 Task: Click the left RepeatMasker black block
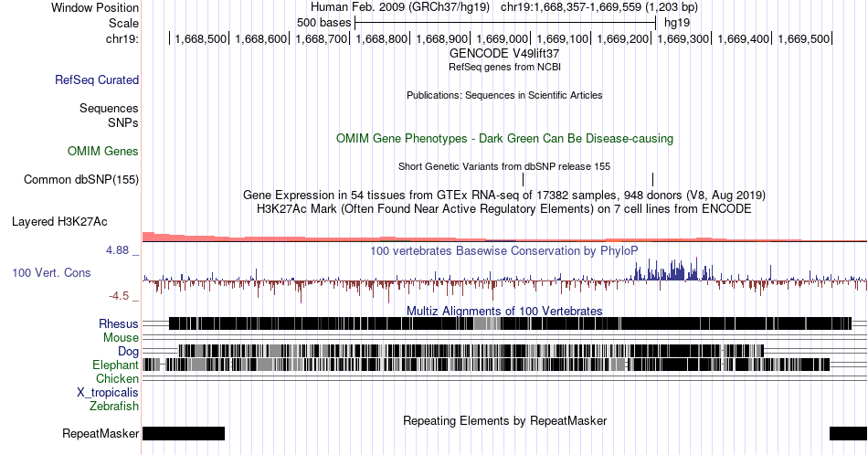(x=184, y=433)
